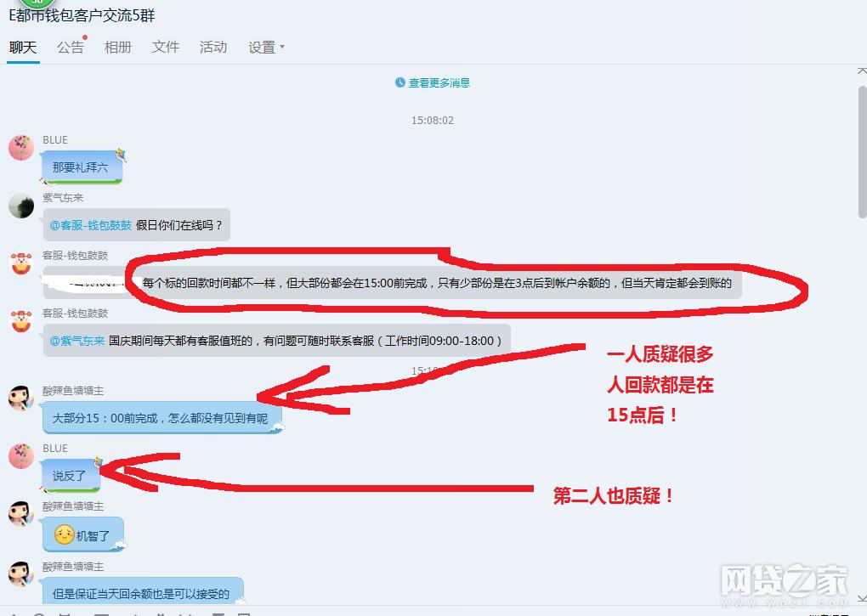
Task: Select BLUE's 说反了 message bubble
Action: (x=71, y=475)
